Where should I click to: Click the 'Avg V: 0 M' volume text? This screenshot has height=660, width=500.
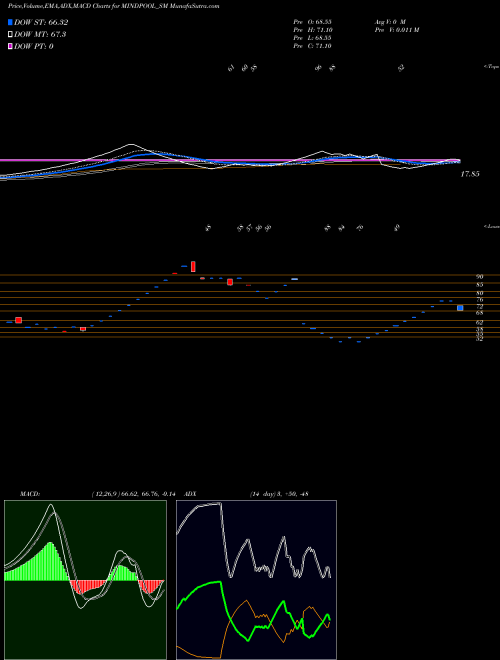389,22
